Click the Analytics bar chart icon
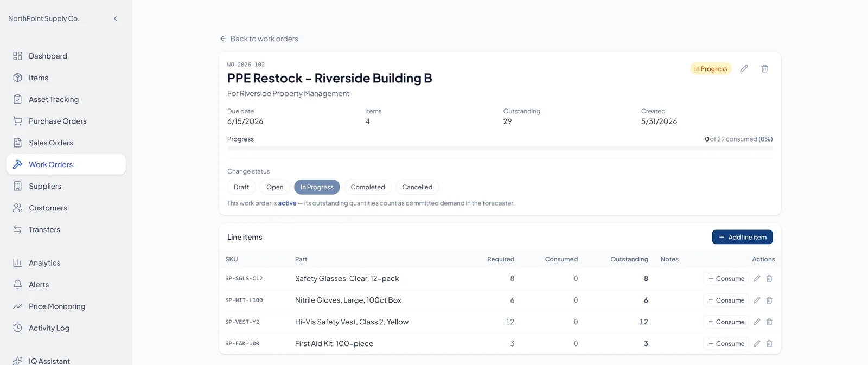 [x=17, y=262]
